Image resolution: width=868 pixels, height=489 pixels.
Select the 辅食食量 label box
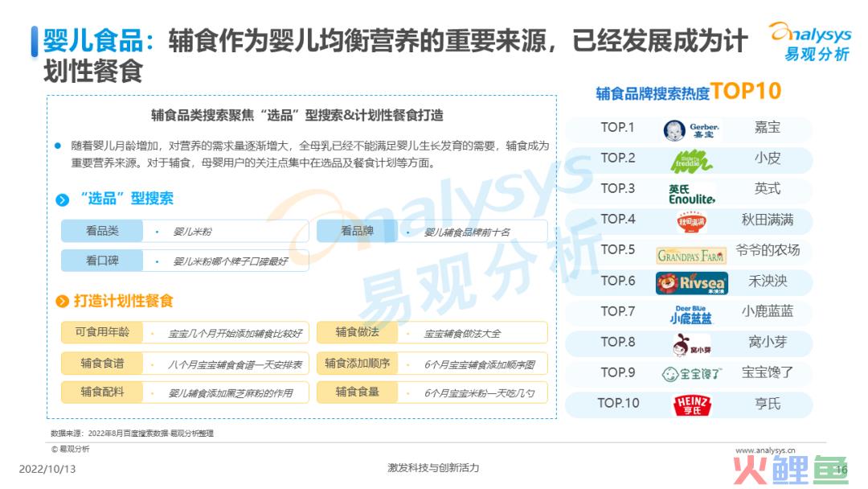357,392
